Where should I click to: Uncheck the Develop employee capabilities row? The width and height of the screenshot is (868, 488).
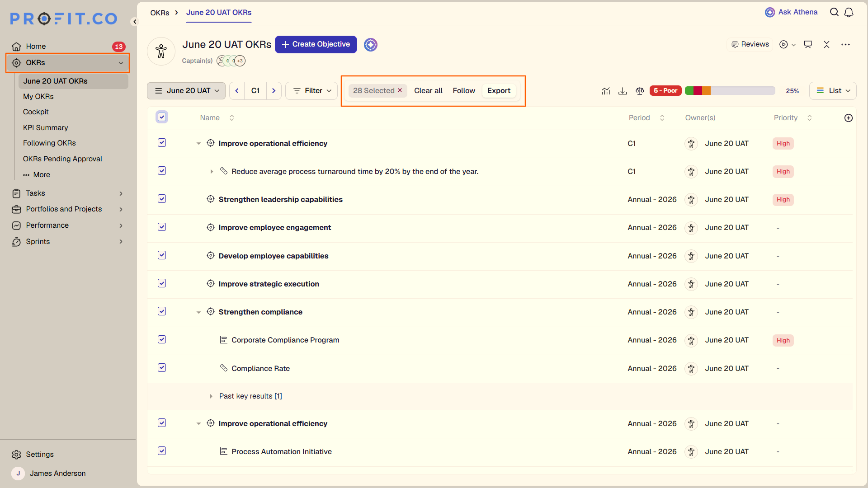point(162,255)
